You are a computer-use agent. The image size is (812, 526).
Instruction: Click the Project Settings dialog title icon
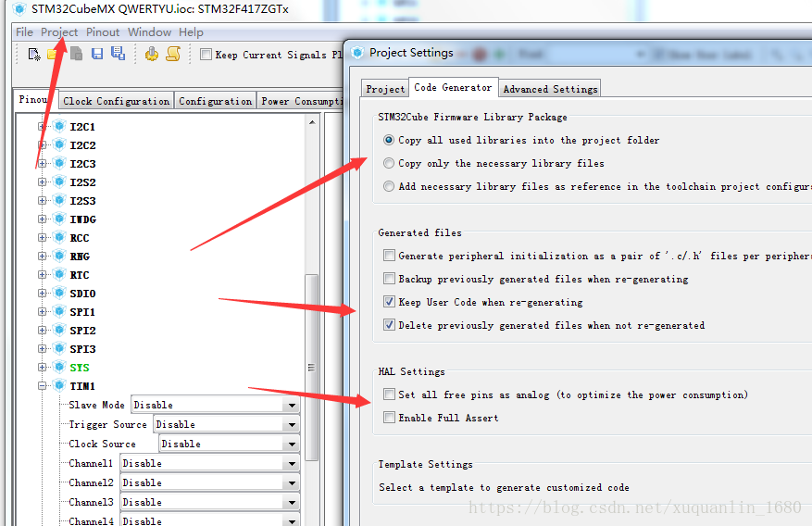(x=357, y=53)
